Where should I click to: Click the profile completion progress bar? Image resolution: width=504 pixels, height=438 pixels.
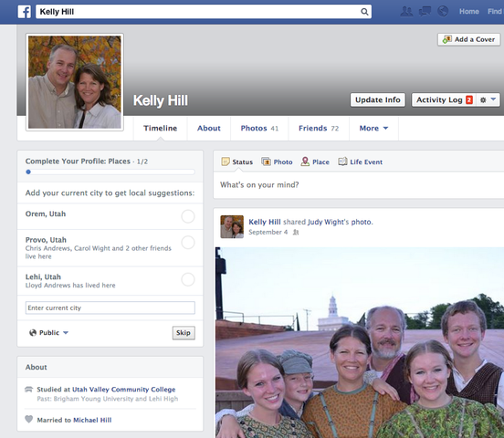pyautogui.click(x=110, y=172)
